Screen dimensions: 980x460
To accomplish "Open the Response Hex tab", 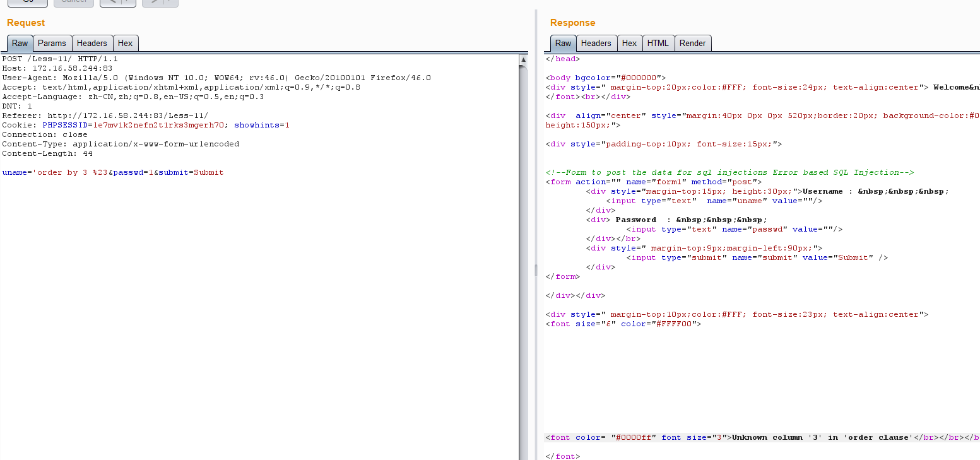I will pos(630,43).
